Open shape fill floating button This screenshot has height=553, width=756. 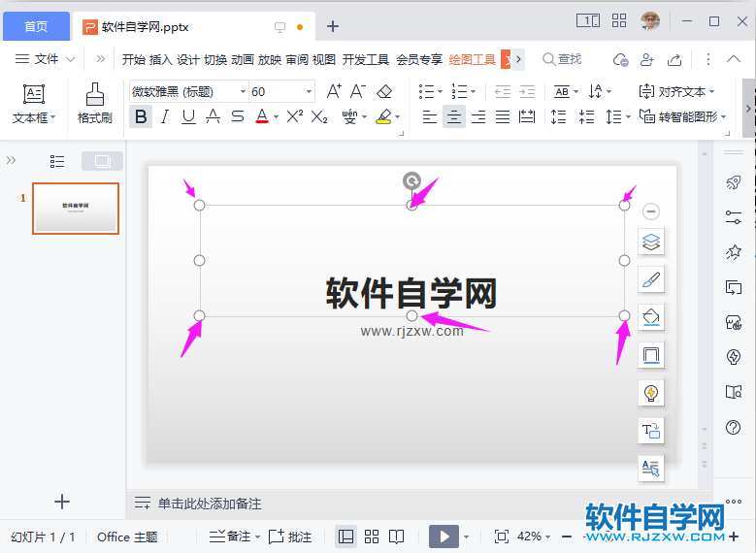pos(651,317)
